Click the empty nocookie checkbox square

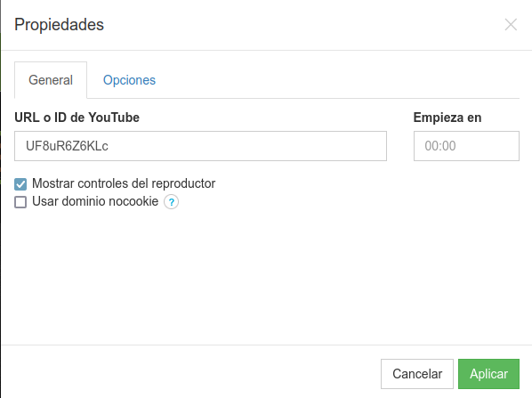pos(20,202)
